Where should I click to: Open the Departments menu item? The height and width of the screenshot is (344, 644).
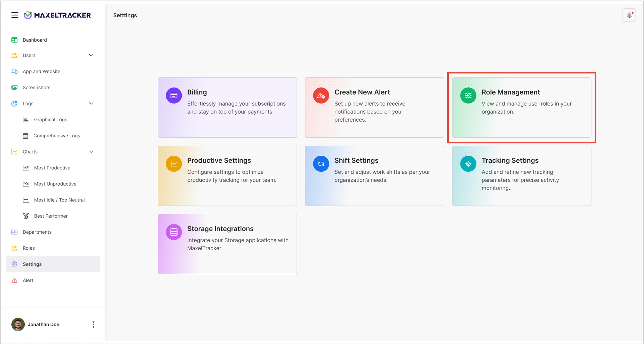coord(53,232)
